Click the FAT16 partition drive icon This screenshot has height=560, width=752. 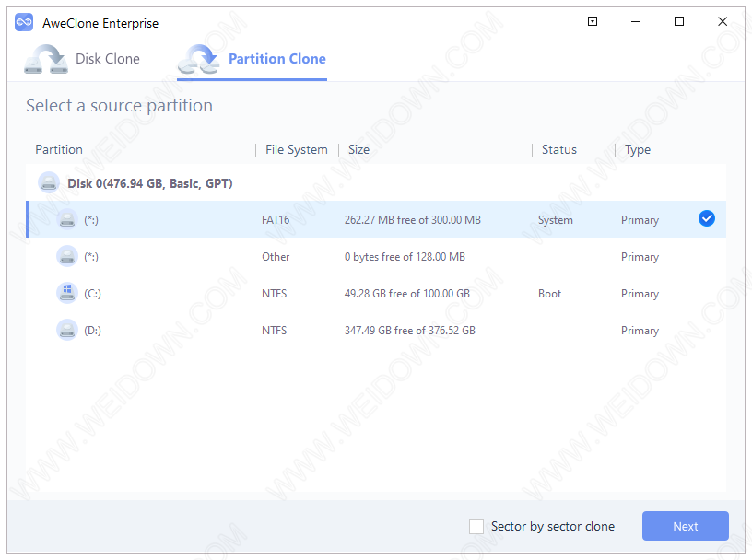(x=67, y=219)
